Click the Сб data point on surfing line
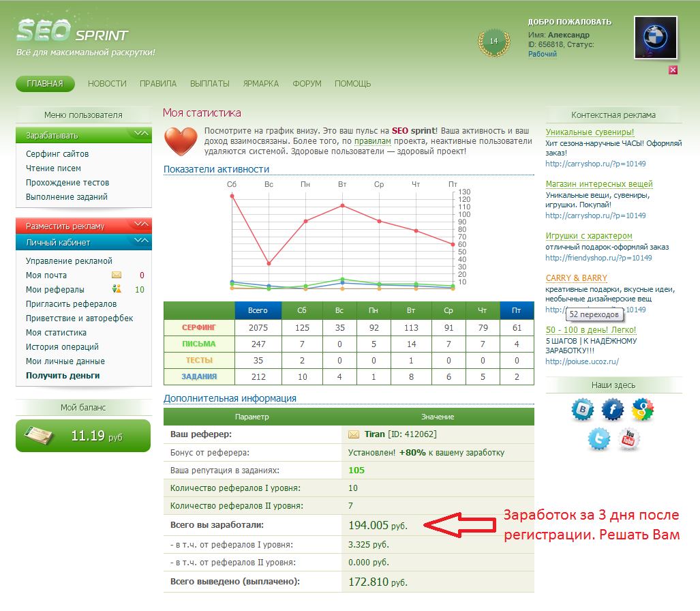Screen dimensions: 700x611 point(232,196)
